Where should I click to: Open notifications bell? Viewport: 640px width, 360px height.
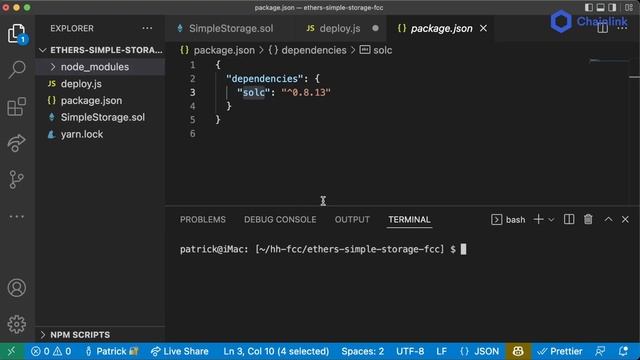(x=623, y=351)
